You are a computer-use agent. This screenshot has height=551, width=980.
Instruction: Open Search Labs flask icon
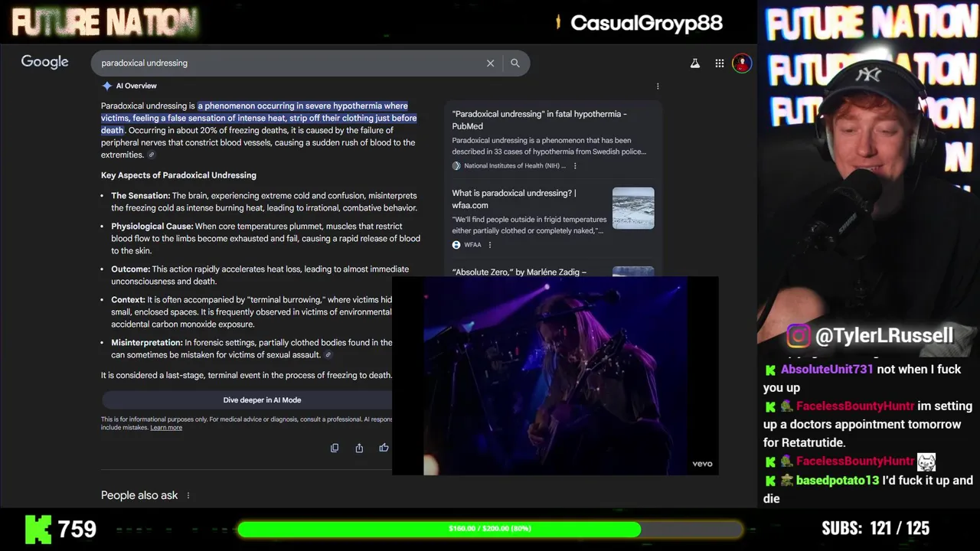tap(695, 64)
